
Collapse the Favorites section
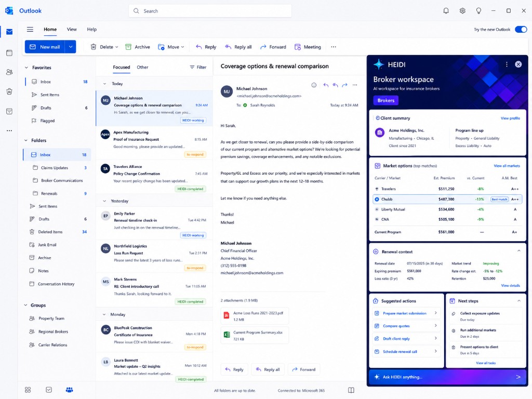pyautogui.click(x=26, y=68)
